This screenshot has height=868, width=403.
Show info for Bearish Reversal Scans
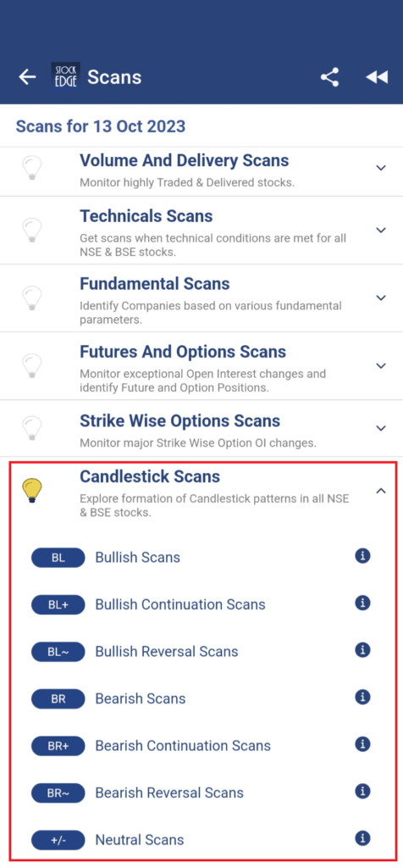[x=362, y=791]
